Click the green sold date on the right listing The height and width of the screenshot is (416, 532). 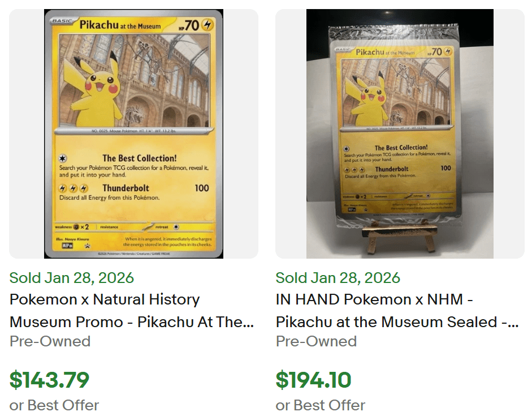[x=336, y=278]
